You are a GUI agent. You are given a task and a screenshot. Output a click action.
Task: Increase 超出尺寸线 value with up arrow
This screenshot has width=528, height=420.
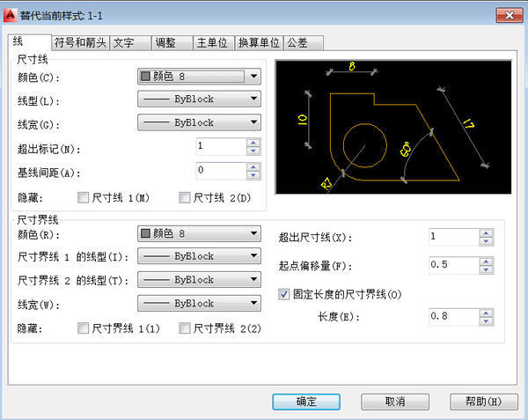pyautogui.click(x=485, y=232)
